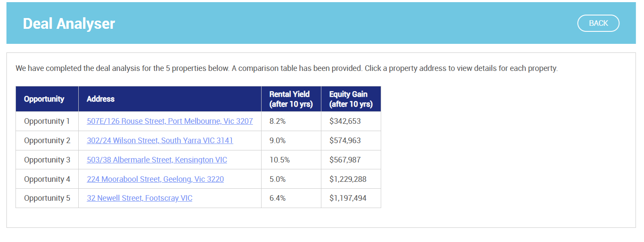Click the Deal Analyser page title
The width and height of the screenshot is (644, 242).
69,24
